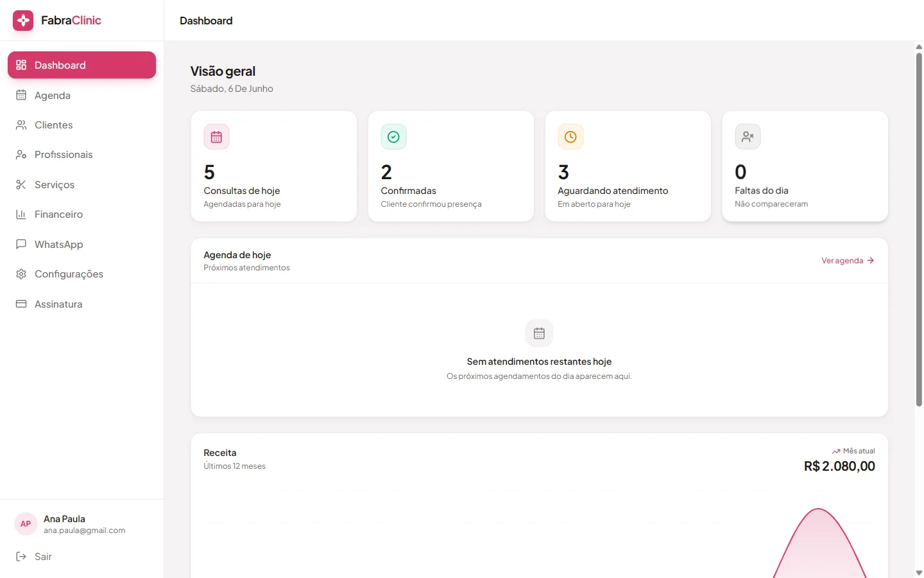Click the Profissionais user icon
The image size is (924, 578).
click(x=21, y=155)
